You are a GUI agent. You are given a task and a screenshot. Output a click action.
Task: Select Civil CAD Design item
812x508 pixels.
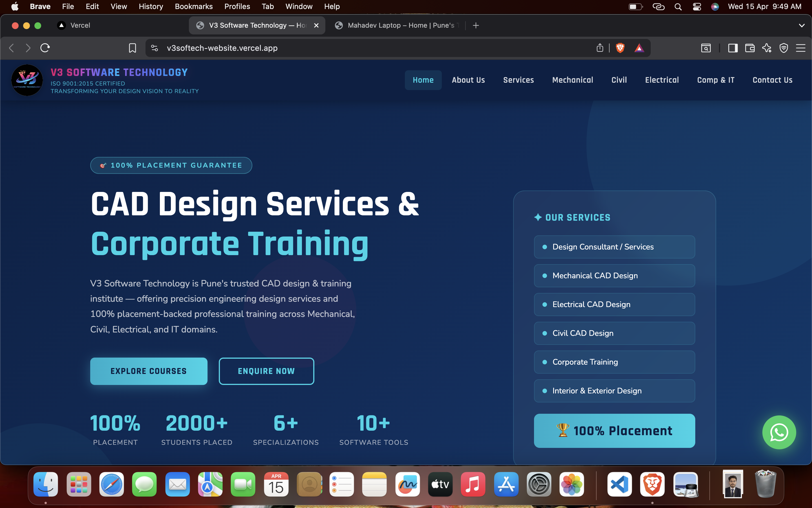[x=614, y=333]
